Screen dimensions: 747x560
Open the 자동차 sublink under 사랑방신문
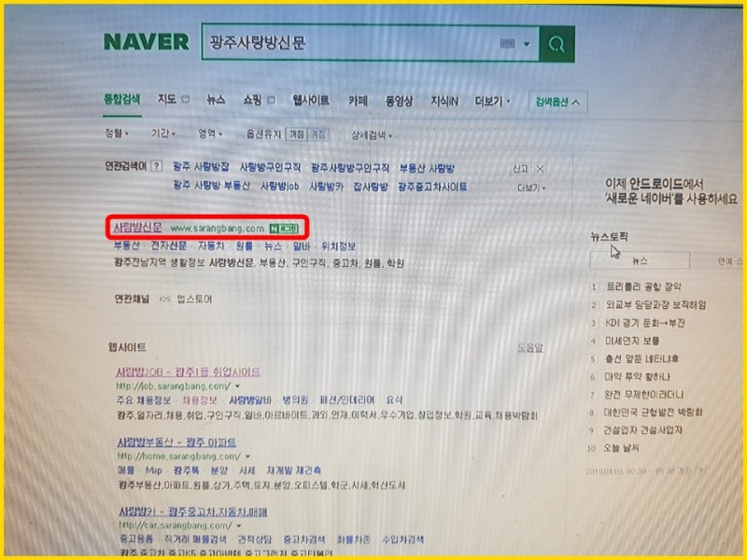(211, 246)
